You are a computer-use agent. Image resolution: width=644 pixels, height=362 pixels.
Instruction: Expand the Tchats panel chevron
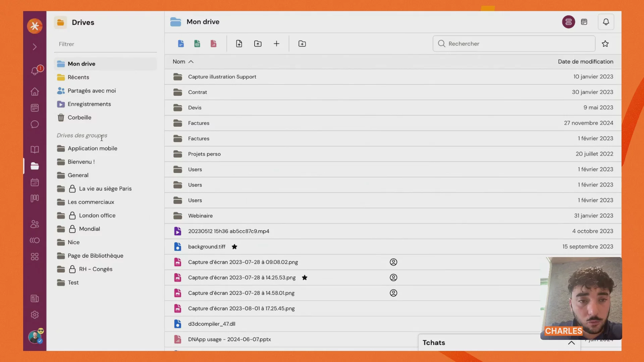point(571,343)
